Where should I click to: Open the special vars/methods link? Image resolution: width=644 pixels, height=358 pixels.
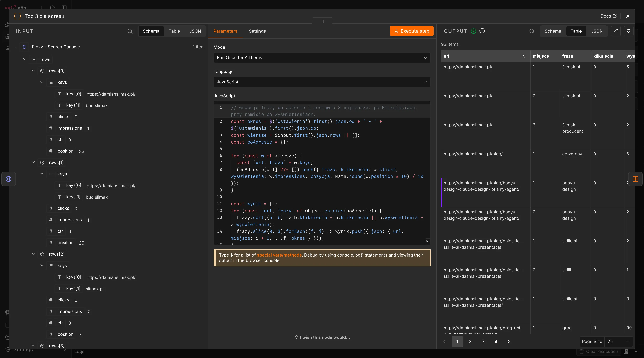coord(279,255)
